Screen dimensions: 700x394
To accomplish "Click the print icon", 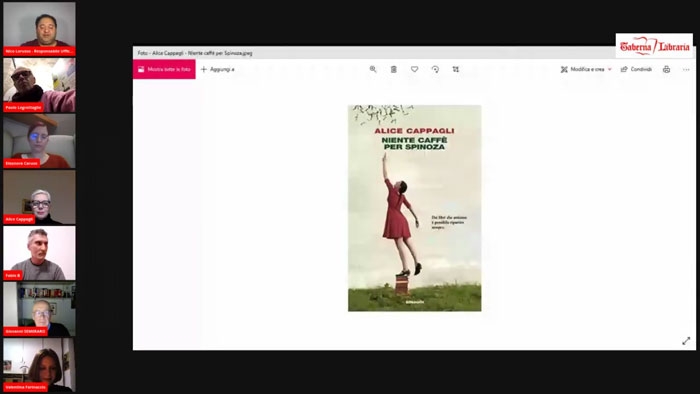I will tap(666, 69).
